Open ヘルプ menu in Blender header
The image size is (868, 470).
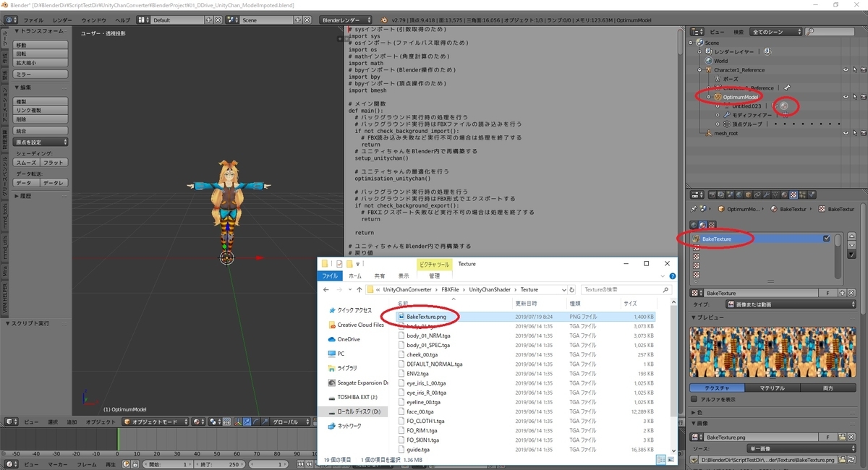click(x=124, y=20)
